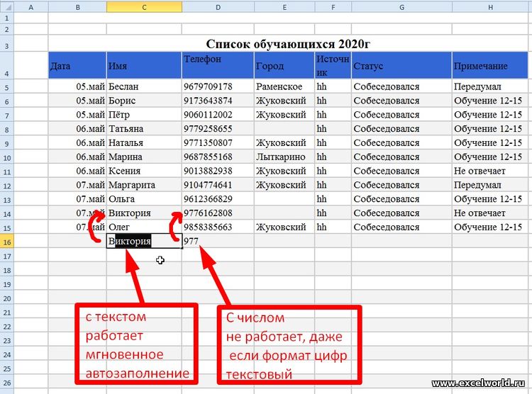Select column C header
Image resolution: width=532 pixels, height=394 pixels.
click(x=144, y=7)
